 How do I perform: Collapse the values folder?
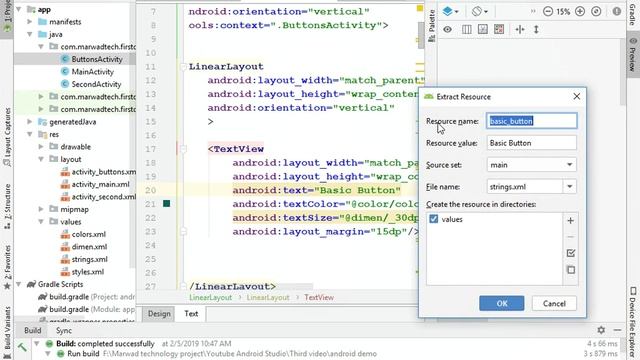pos(41,222)
